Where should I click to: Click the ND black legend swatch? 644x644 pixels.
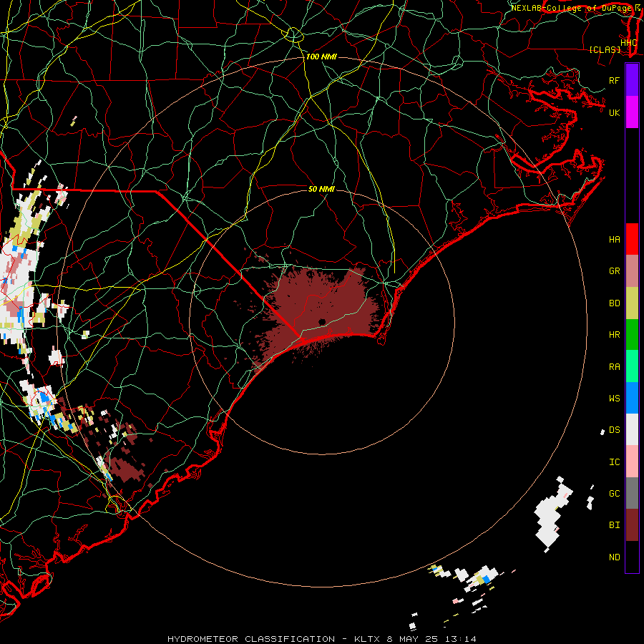pyautogui.click(x=632, y=557)
